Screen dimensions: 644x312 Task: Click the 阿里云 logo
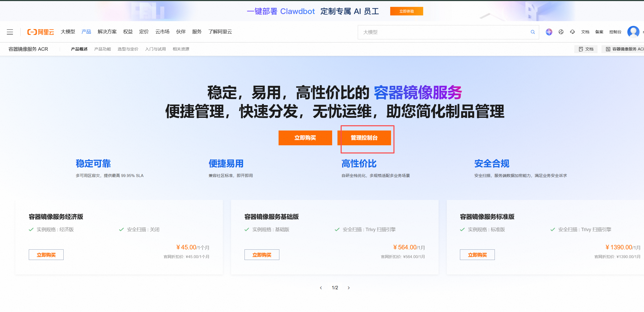(x=41, y=32)
